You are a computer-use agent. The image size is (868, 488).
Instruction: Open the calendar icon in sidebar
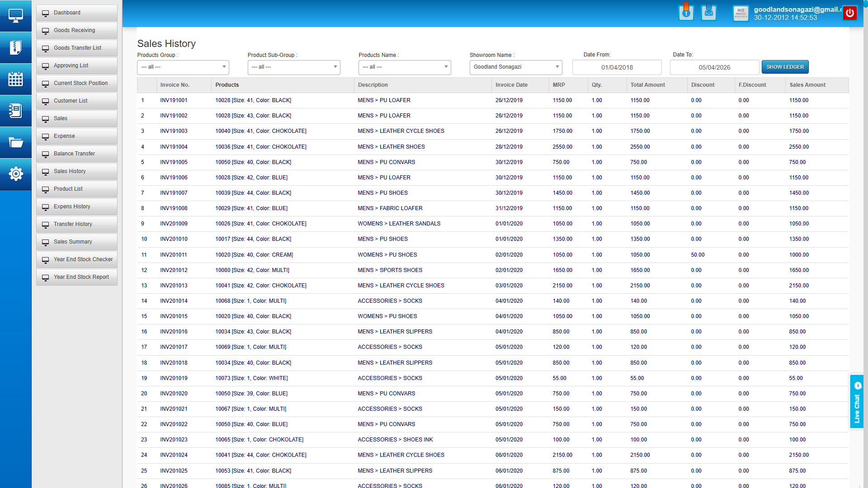coord(16,79)
